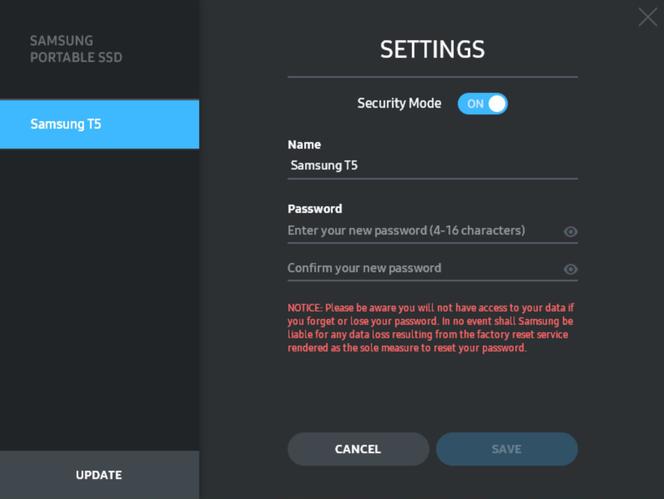Click the Password label
Screen dimensions: 664x499
(x=314, y=209)
